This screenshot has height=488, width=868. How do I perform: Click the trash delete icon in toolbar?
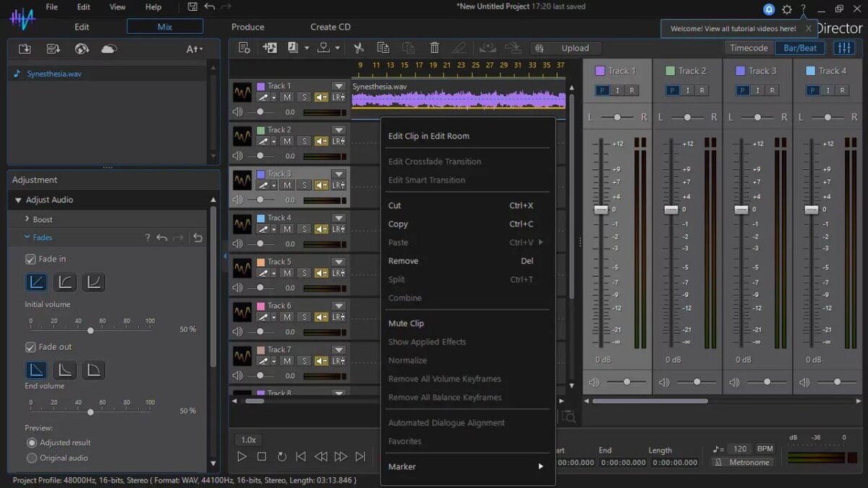point(434,48)
